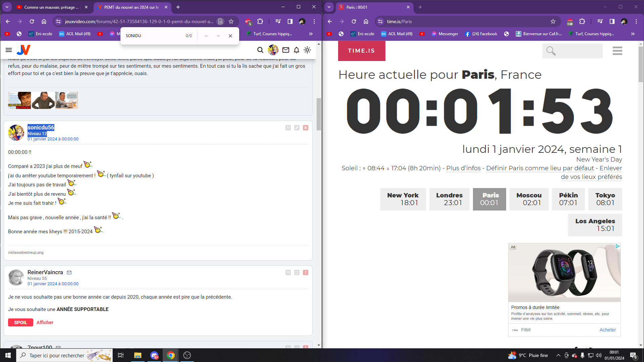Viewport: 644px width, 362px height.
Task: Open the JVC hamburger menu
Action: (9, 50)
